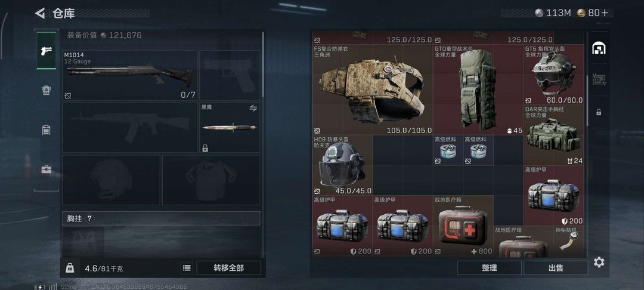Open the second stash container icon on right
This screenshot has width=644, height=290.
(599, 80)
